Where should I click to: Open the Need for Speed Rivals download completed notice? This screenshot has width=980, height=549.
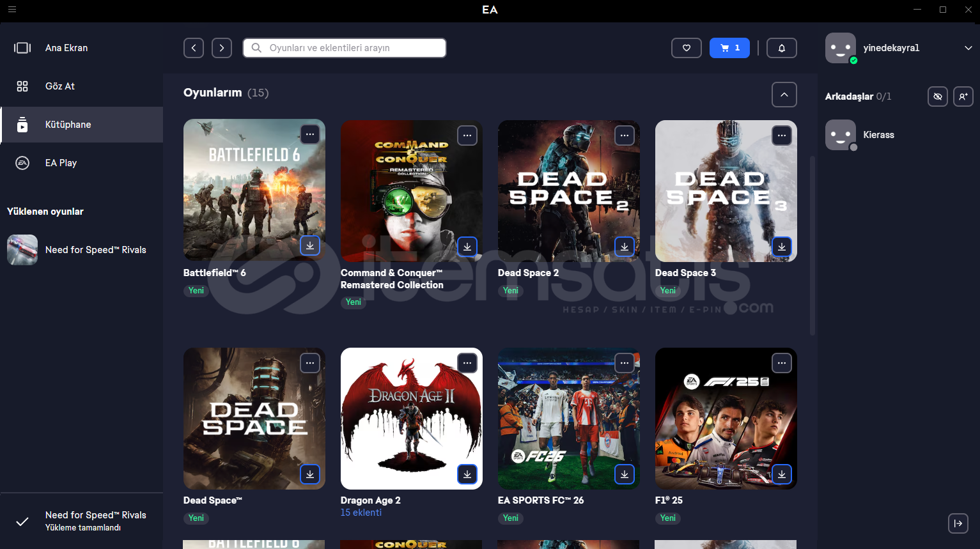[x=81, y=521]
